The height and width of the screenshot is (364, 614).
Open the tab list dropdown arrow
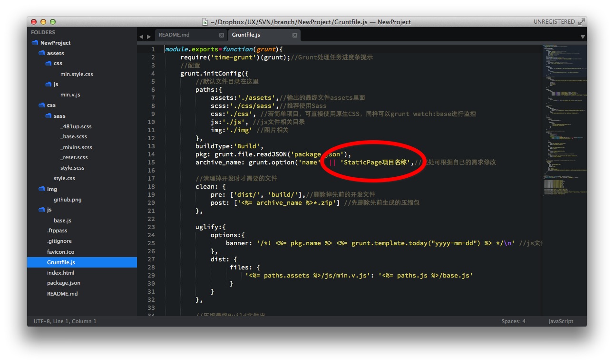pos(583,37)
